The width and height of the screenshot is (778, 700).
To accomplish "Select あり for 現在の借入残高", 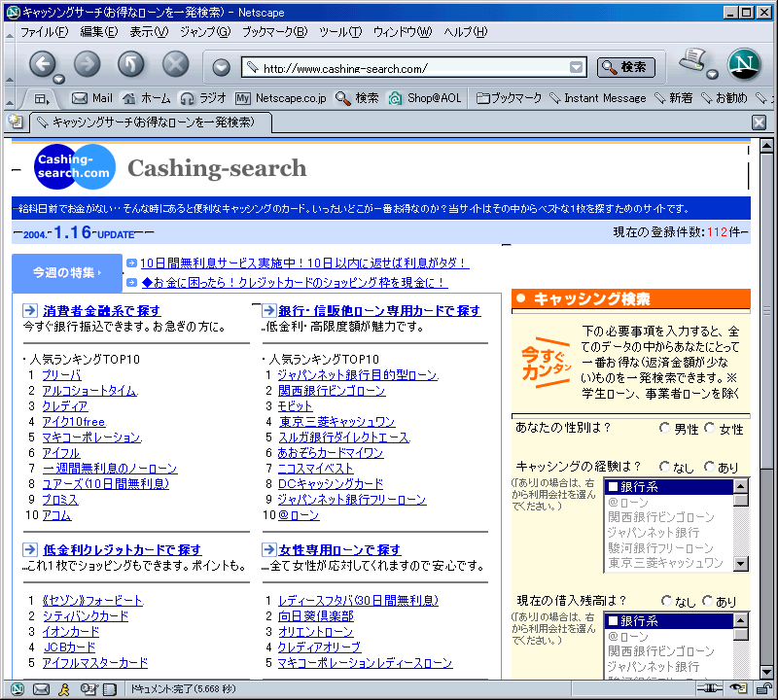I will tap(708, 601).
